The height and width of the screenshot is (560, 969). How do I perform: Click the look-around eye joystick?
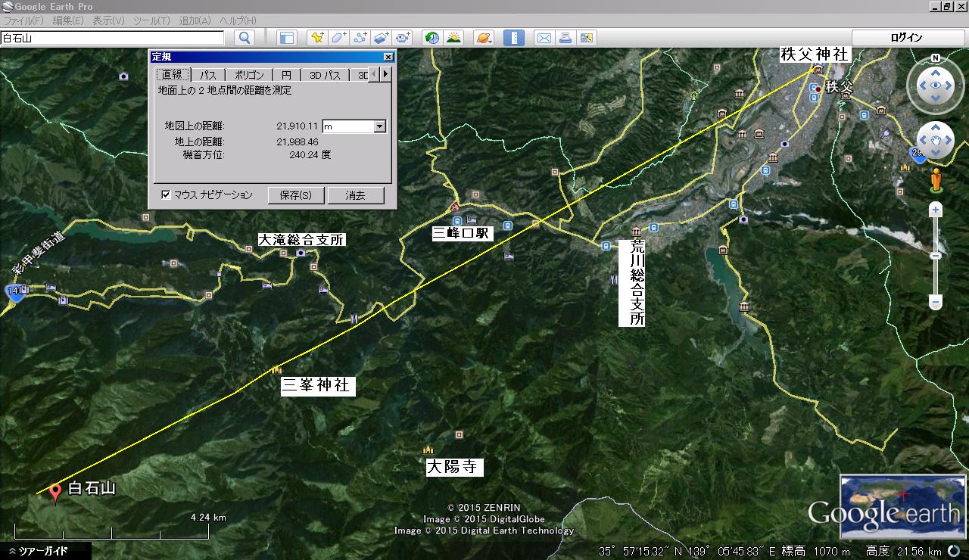click(x=936, y=86)
